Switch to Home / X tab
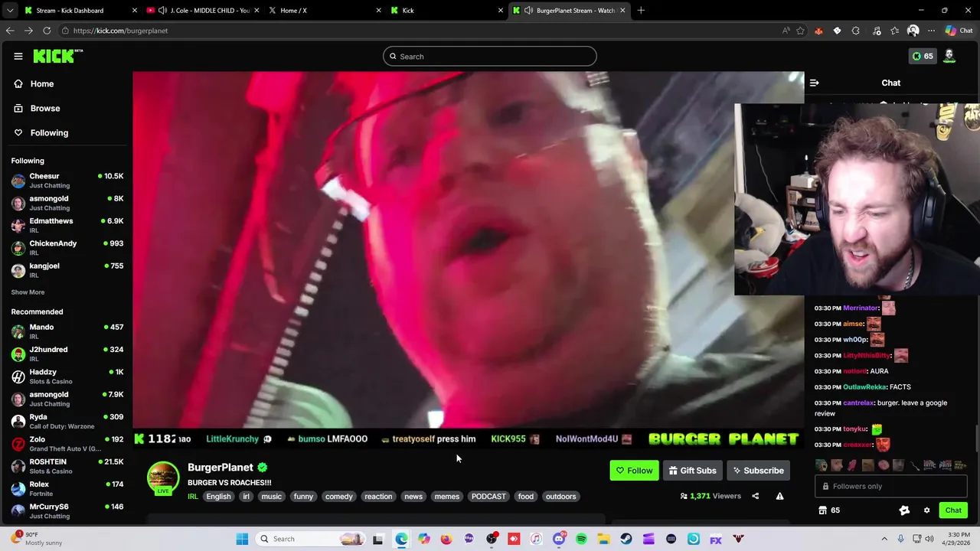Viewport: 980px width, 551px height. 325,10
